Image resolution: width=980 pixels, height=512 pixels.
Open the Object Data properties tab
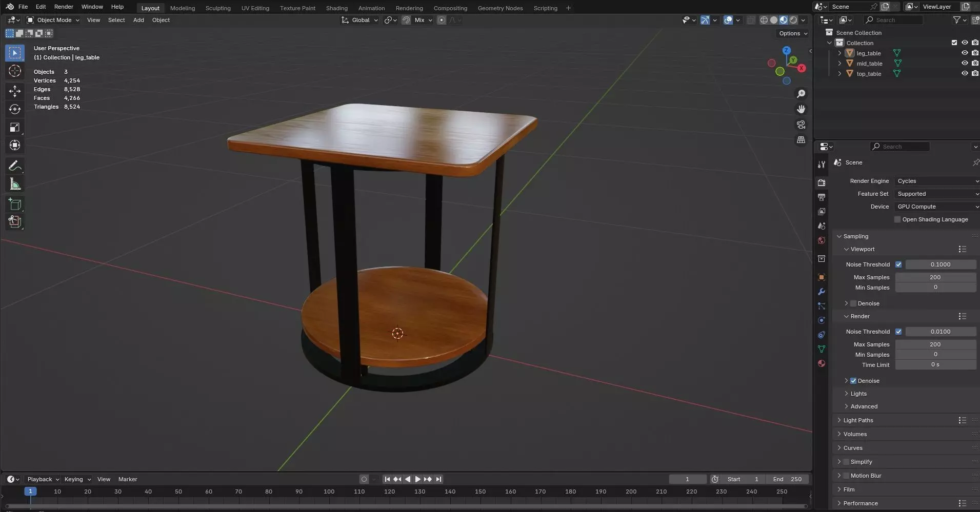point(822,349)
